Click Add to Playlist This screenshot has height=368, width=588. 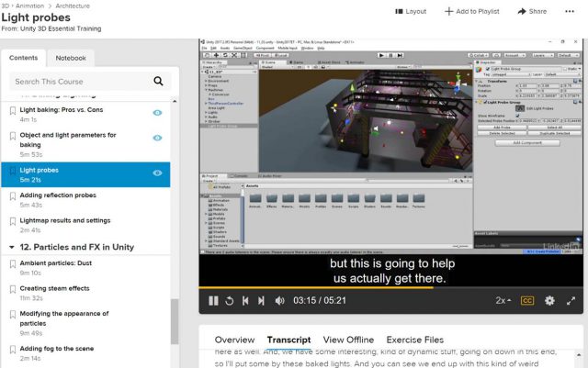coord(471,12)
